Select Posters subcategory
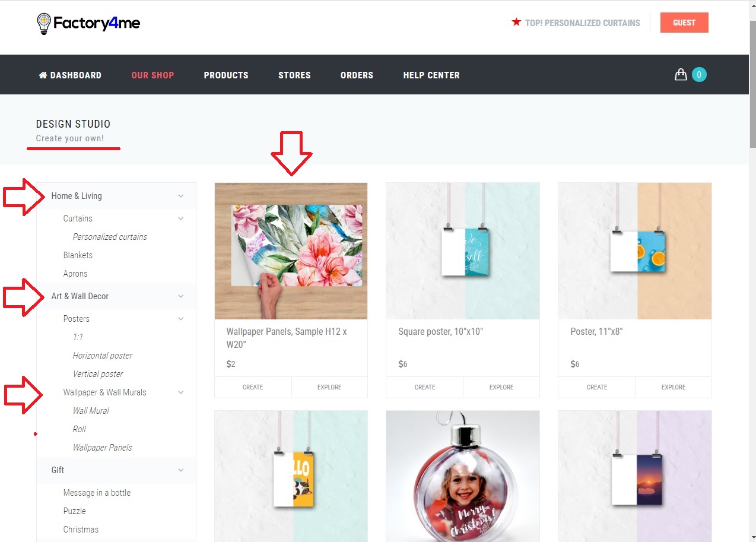 pos(77,319)
